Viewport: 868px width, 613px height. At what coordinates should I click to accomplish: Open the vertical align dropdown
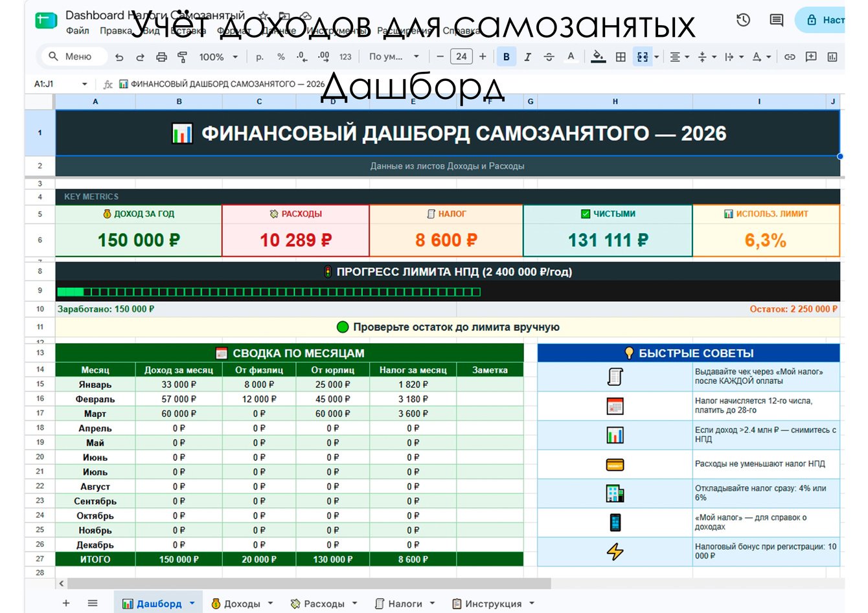[706, 57]
